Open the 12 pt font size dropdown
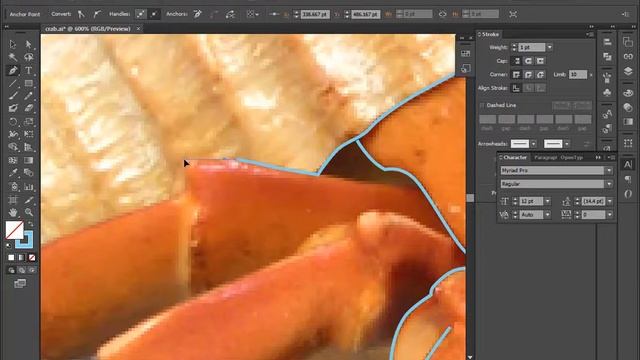 tap(547, 201)
